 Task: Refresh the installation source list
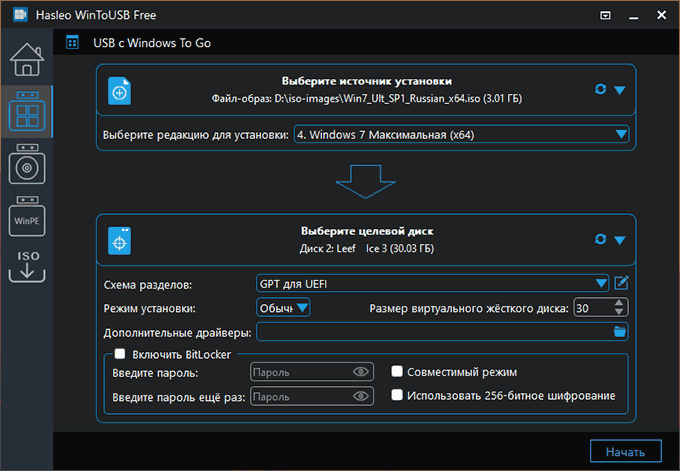coord(600,89)
